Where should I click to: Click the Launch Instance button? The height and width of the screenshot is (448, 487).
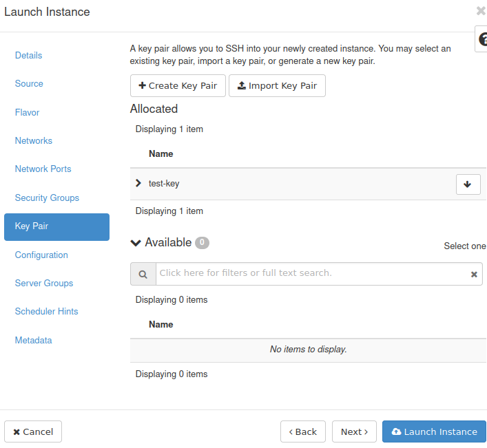[434, 431]
